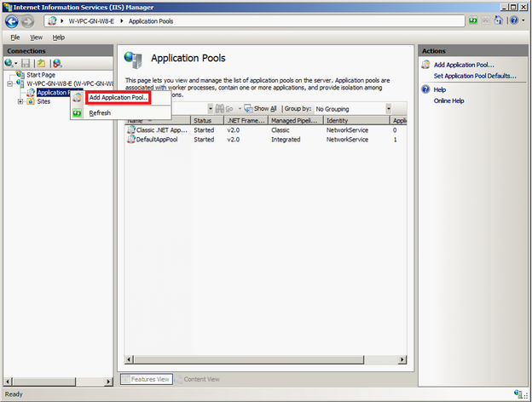Image resolution: width=532 pixels, height=402 pixels.
Task: Open the Help menu
Action: (58, 37)
